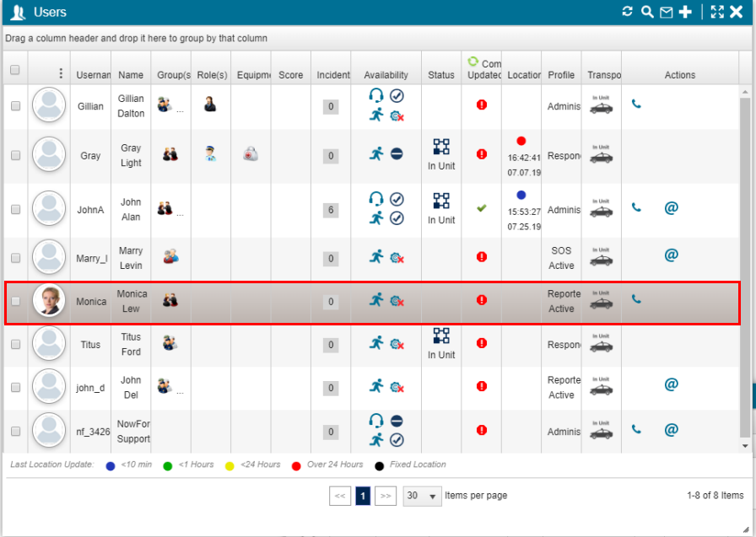Image resolution: width=756 pixels, height=537 pixels.
Task: Call Monica using the phone icon
Action: point(636,299)
